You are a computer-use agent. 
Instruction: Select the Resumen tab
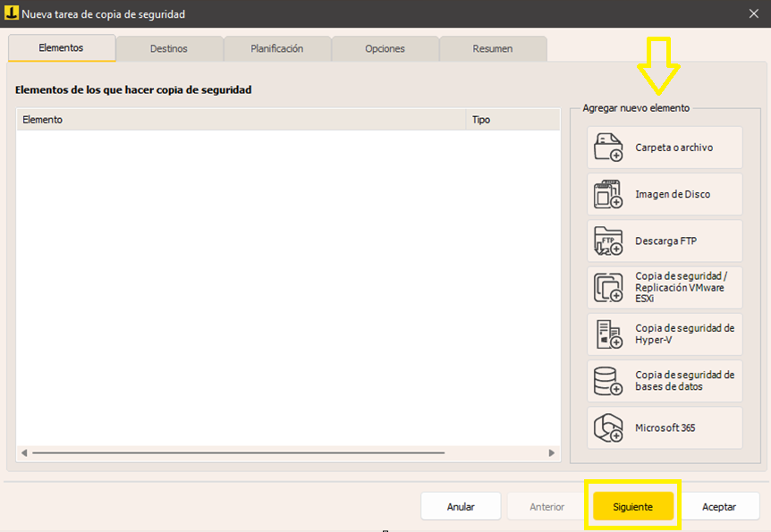493,49
